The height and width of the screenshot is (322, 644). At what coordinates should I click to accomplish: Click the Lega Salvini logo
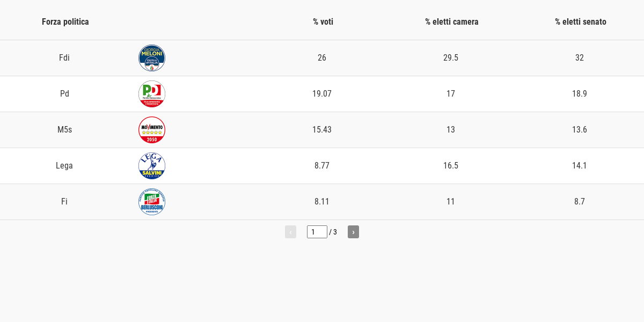point(152,166)
